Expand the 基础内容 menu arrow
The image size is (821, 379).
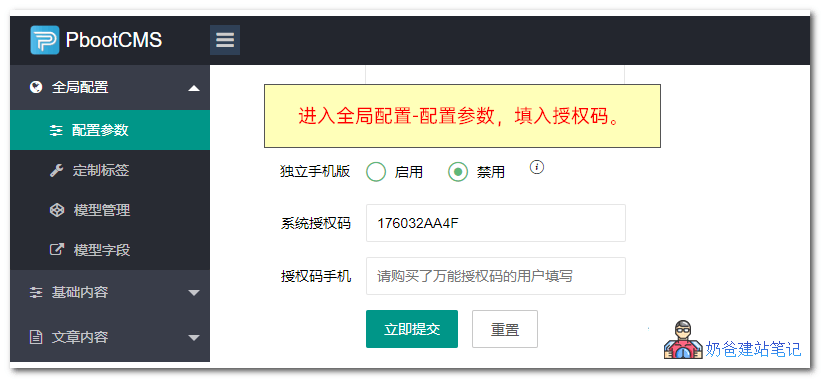pos(194,293)
